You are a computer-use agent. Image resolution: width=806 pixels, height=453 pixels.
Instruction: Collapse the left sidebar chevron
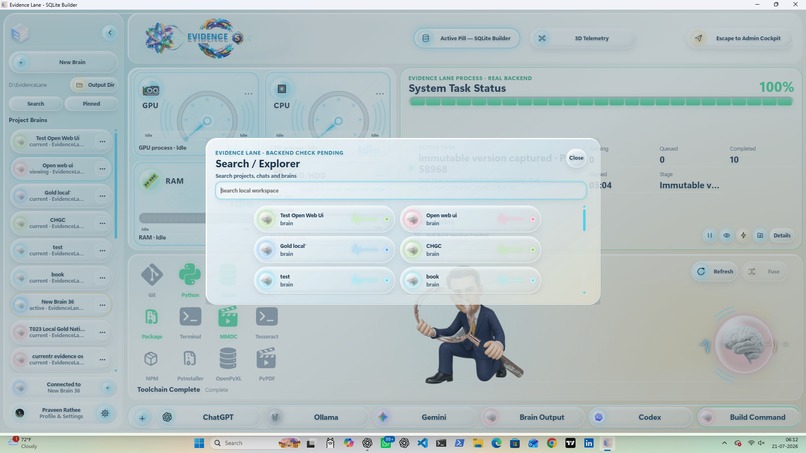click(109, 33)
